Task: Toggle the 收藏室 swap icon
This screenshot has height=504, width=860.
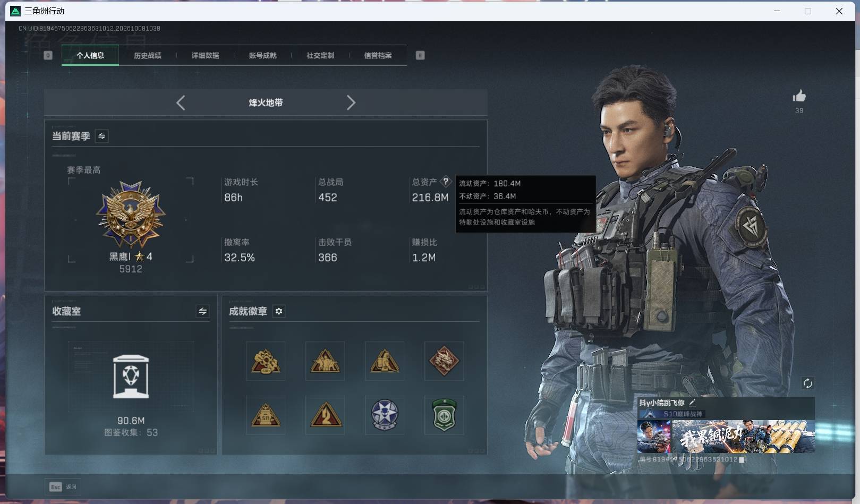Action: point(202,311)
